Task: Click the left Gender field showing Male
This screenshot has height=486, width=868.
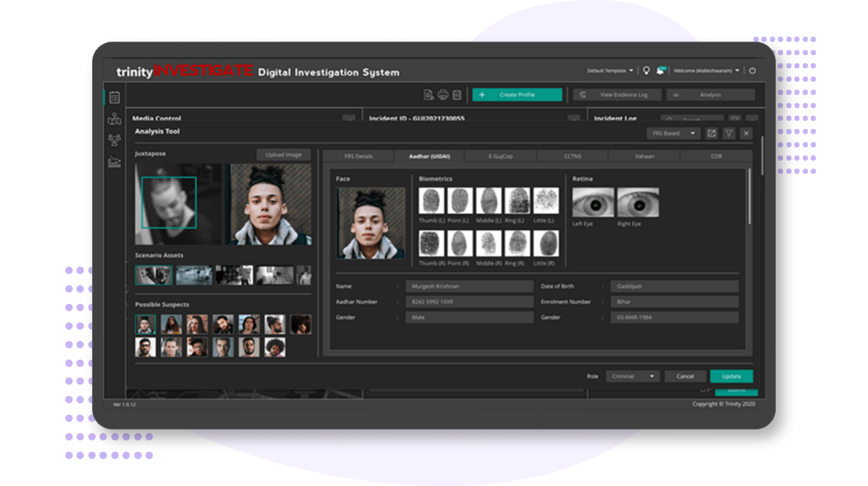Action: pyautogui.click(x=469, y=317)
